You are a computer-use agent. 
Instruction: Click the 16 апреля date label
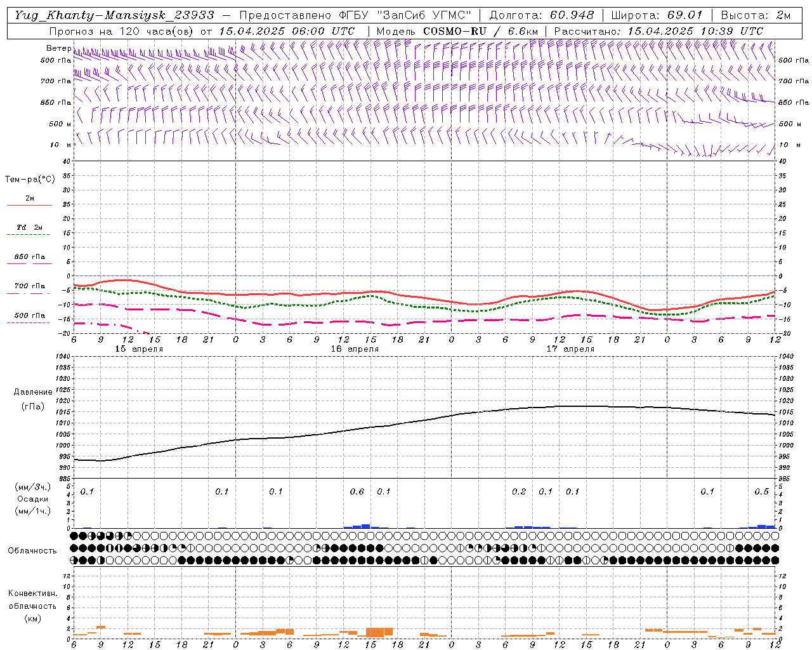(x=355, y=349)
